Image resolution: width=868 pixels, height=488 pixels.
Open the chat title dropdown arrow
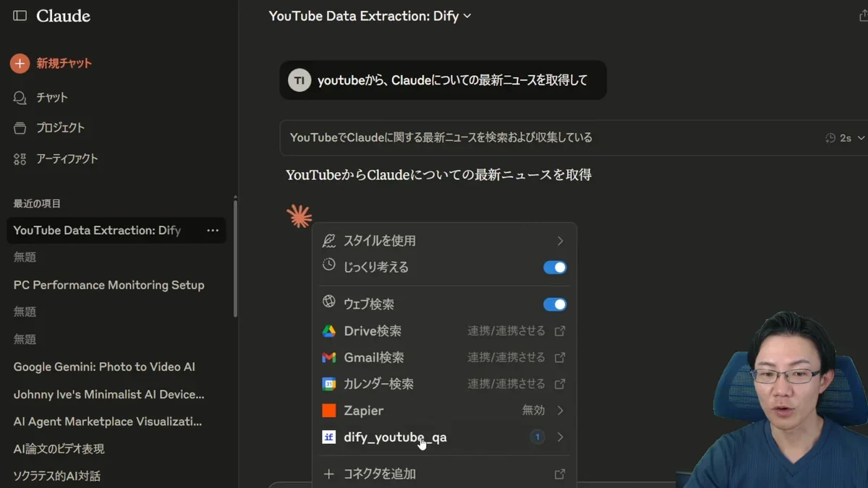tap(467, 16)
